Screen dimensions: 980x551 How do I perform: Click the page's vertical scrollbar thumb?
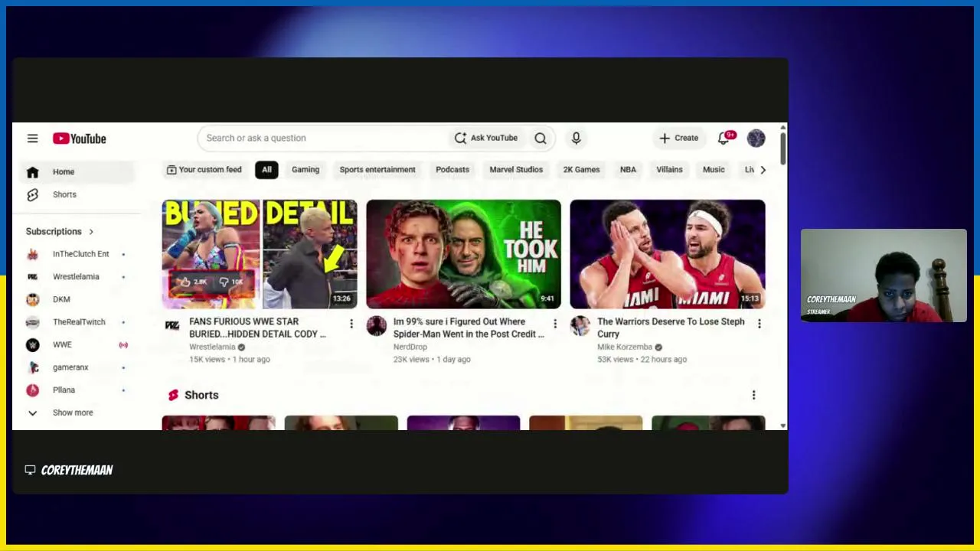tap(783, 148)
